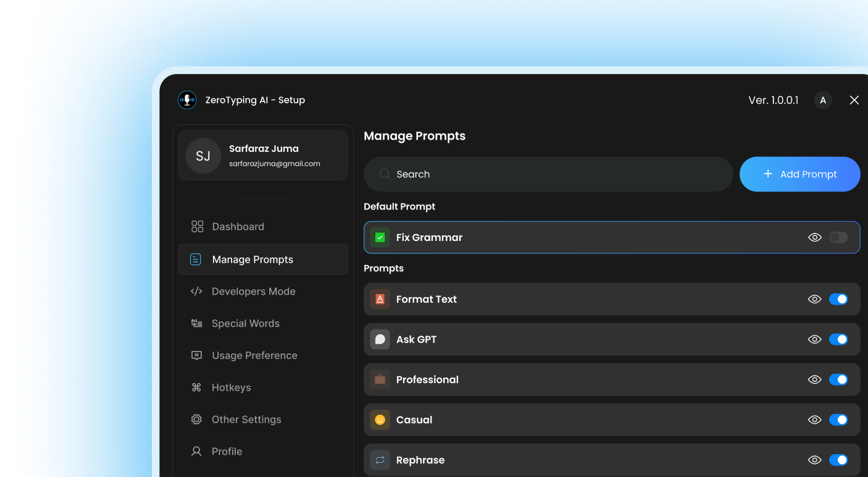Click inside the Search prompts field
The image size is (868, 477).
548,174
